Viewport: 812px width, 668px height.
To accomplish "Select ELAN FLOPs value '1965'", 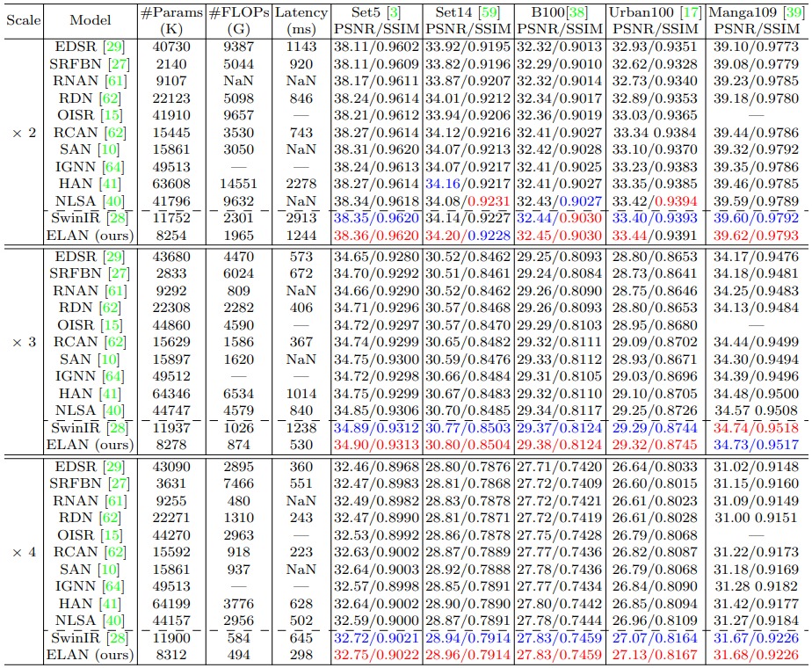I will (239, 236).
